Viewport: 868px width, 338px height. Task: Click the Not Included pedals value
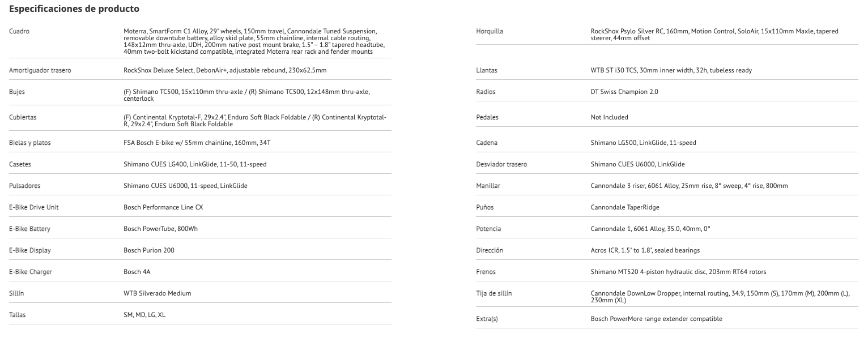[609, 117]
